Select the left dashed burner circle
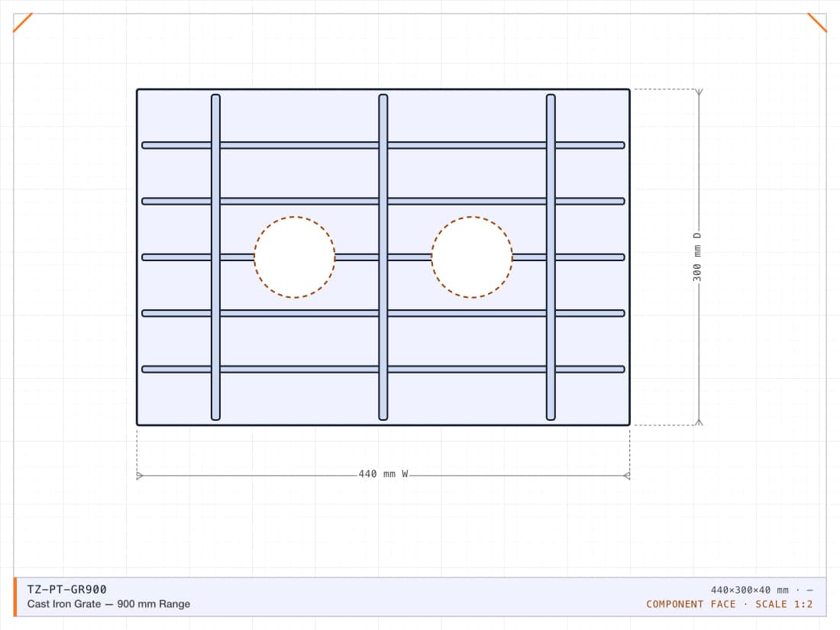840x630 pixels. pos(295,257)
